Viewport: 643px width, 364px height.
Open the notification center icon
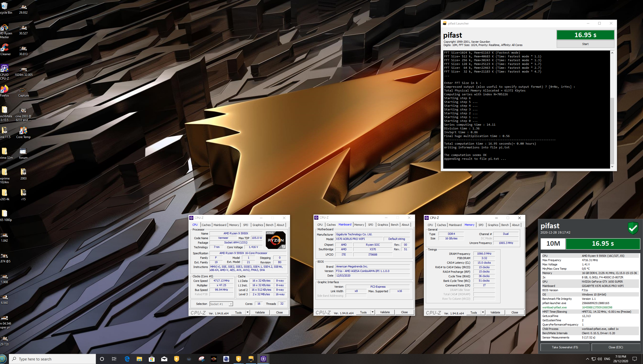[634, 359]
